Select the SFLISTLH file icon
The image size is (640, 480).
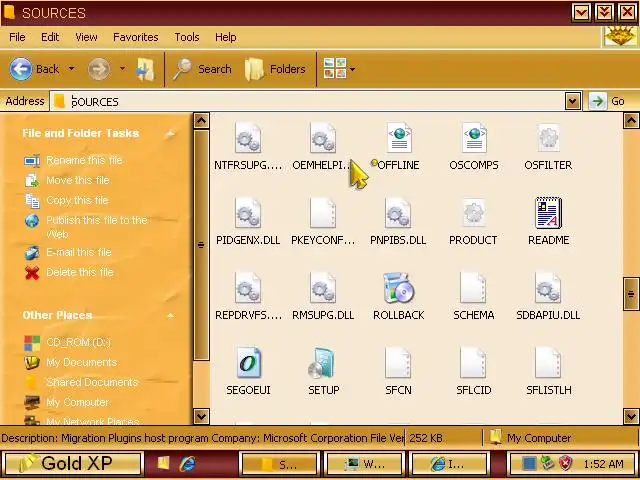coord(549,362)
